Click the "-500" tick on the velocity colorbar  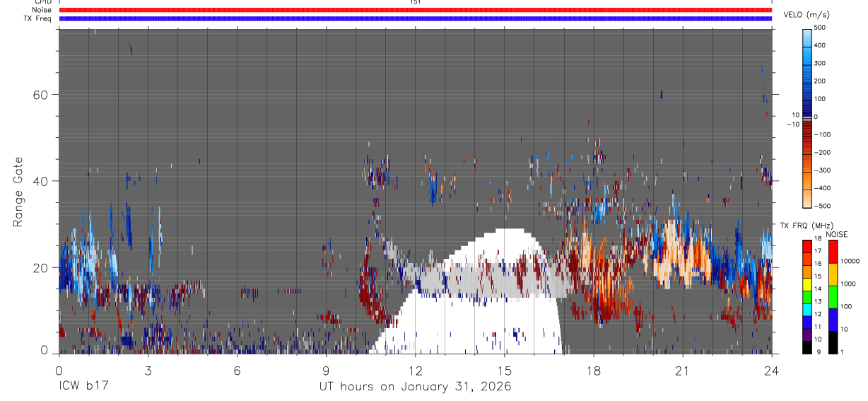[x=823, y=206]
